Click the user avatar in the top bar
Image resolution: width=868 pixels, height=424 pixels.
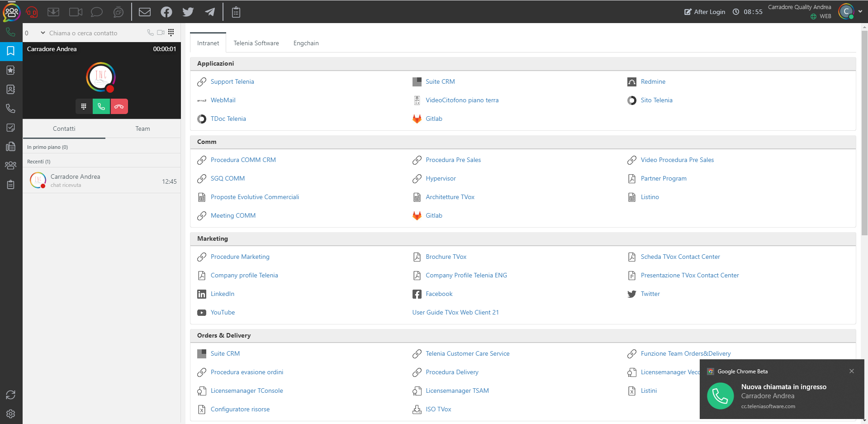(x=846, y=12)
